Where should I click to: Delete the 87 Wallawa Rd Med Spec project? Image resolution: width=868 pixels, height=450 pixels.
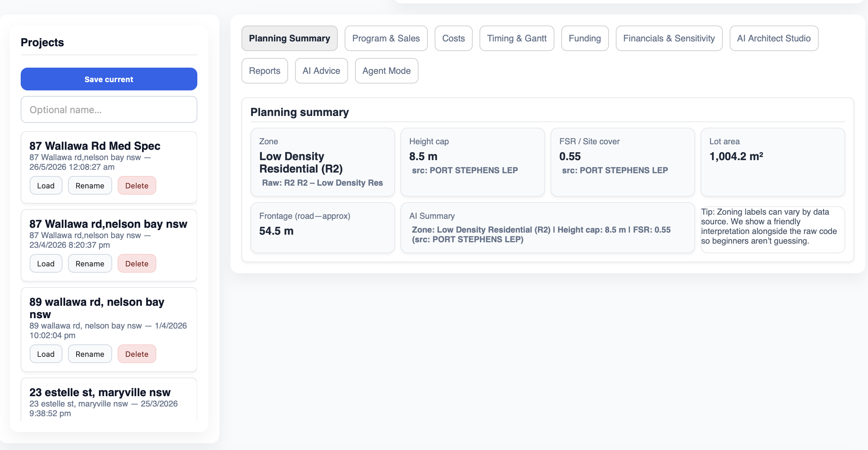click(137, 186)
